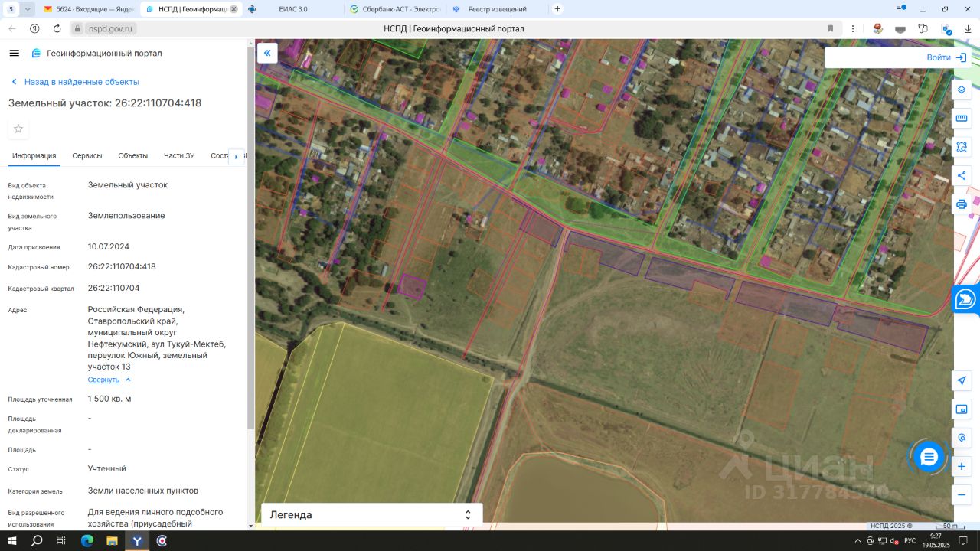
Task: Open a new browser tab
Action: pyautogui.click(x=557, y=9)
